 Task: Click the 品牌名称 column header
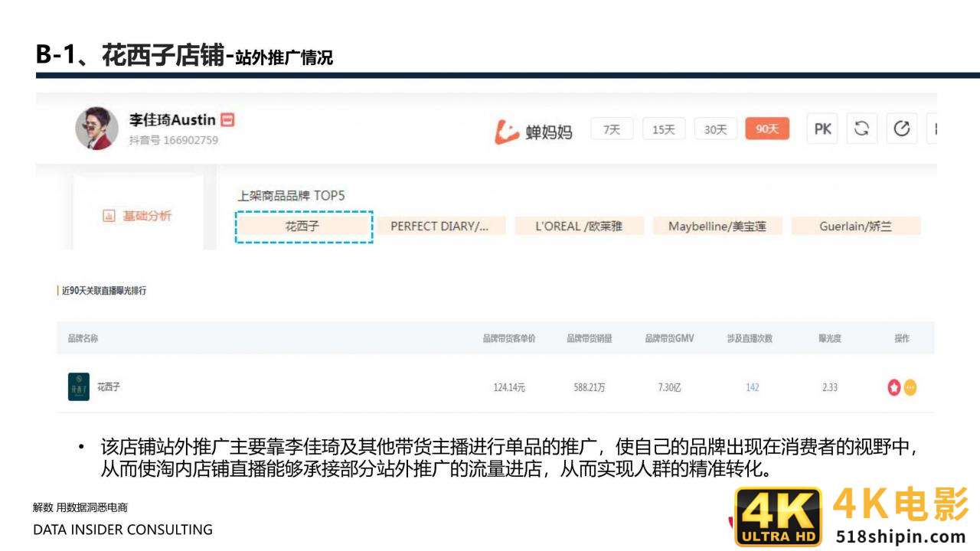pos(83,338)
